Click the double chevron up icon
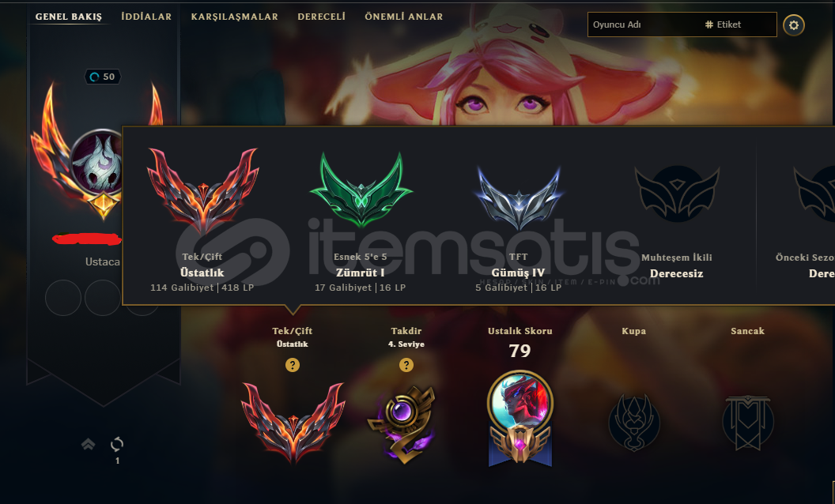 (89, 444)
